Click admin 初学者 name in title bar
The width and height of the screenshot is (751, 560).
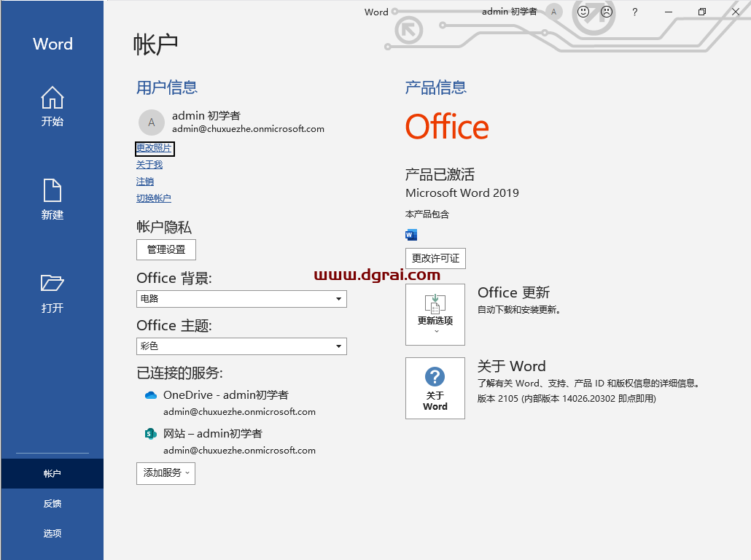point(509,12)
